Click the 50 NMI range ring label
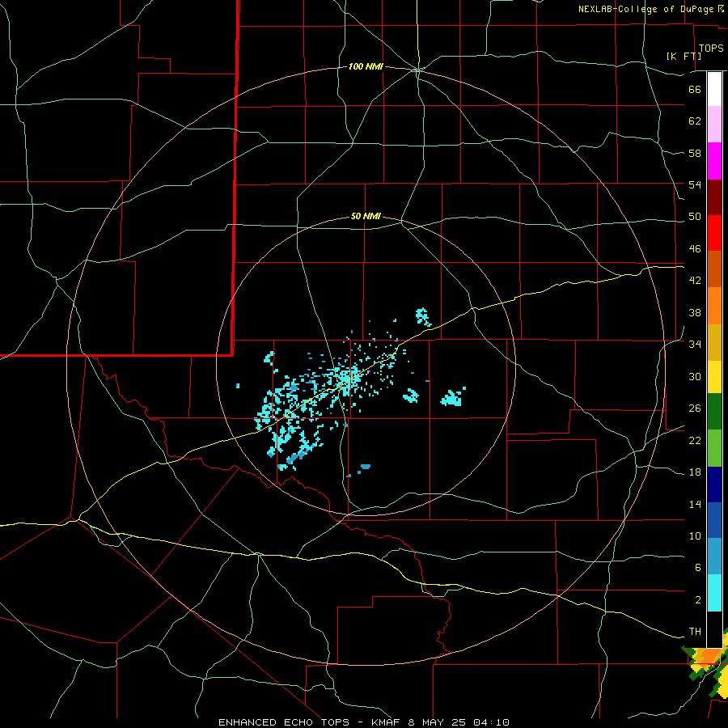Viewport: 728px width, 728px height. (x=366, y=216)
